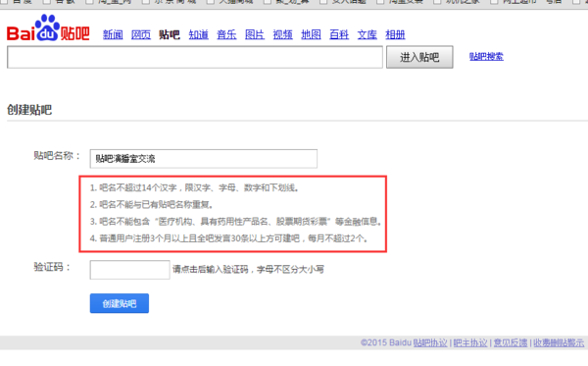Click the Baidu Tieba logo

[x=48, y=28]
